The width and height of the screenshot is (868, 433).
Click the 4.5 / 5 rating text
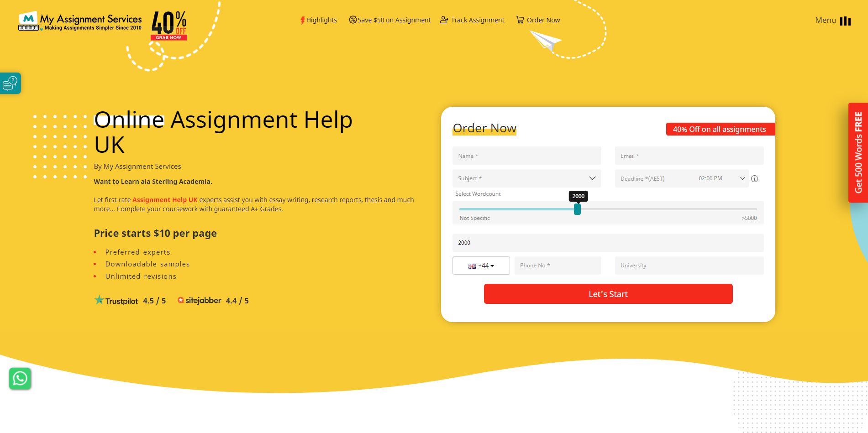click(154, 301)
